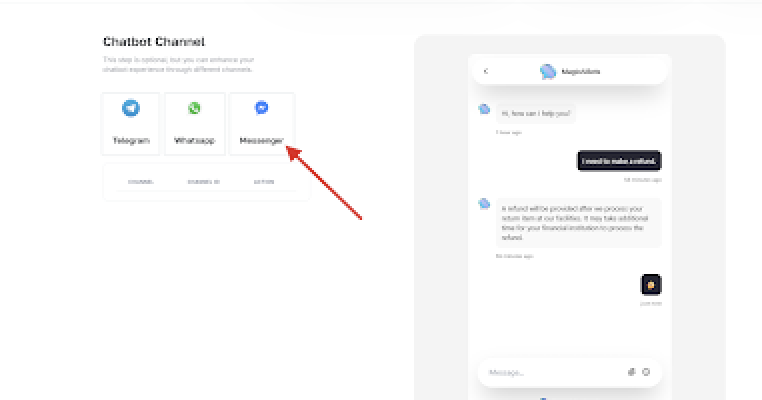Select the Messenger channel icon
Image resolution: width=762 pixels, height=400 pixels.
(261, 108)
